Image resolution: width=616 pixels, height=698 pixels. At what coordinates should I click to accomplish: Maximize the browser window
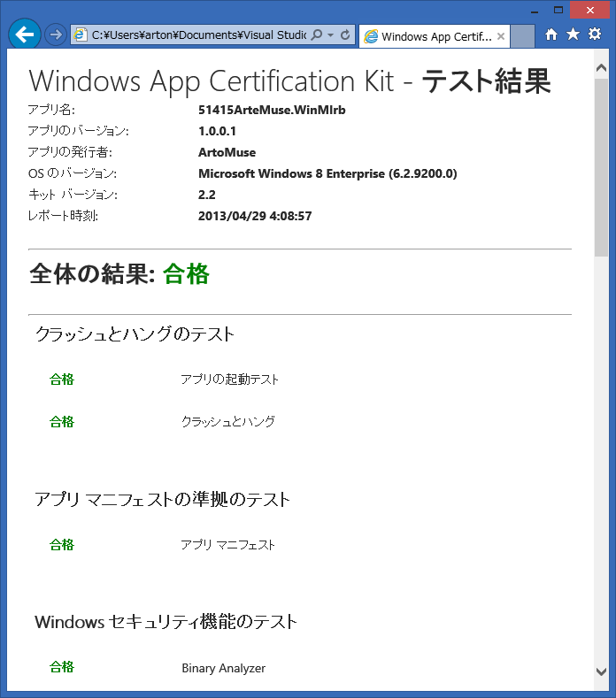pos(558,11)
